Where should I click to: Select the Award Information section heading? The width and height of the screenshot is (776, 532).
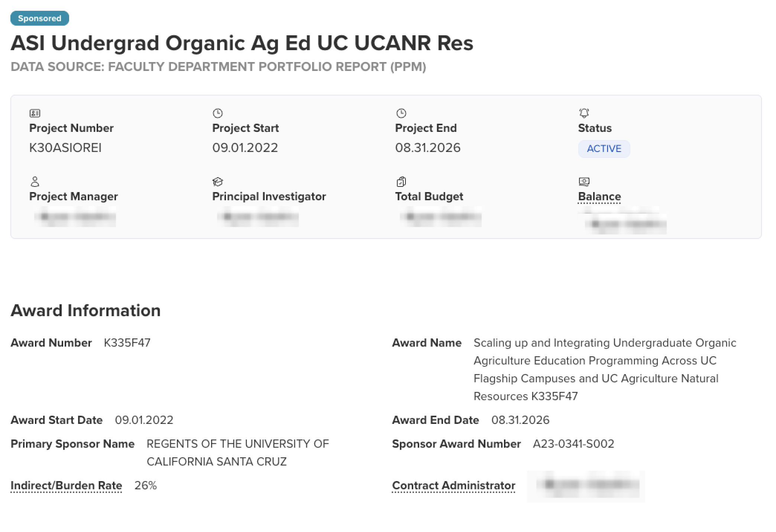(86, 311)
